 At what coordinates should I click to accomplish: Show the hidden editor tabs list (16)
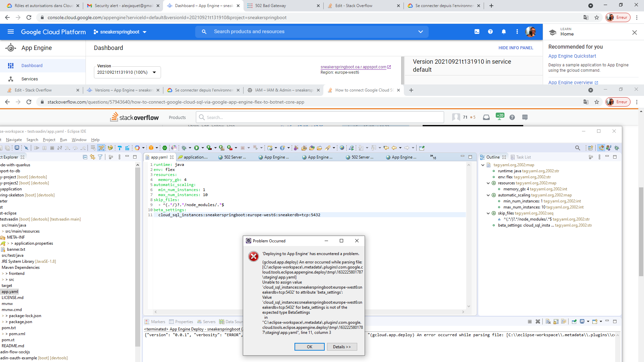[x=433, y=157]
